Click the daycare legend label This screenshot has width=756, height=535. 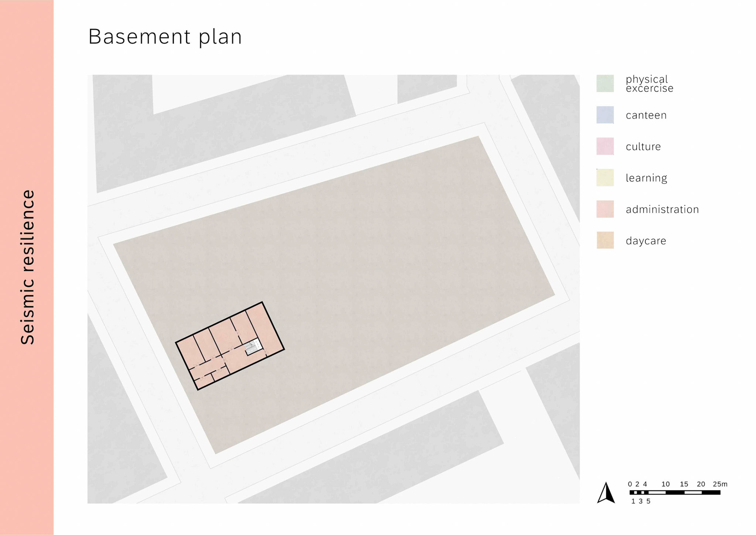[646, 241]
